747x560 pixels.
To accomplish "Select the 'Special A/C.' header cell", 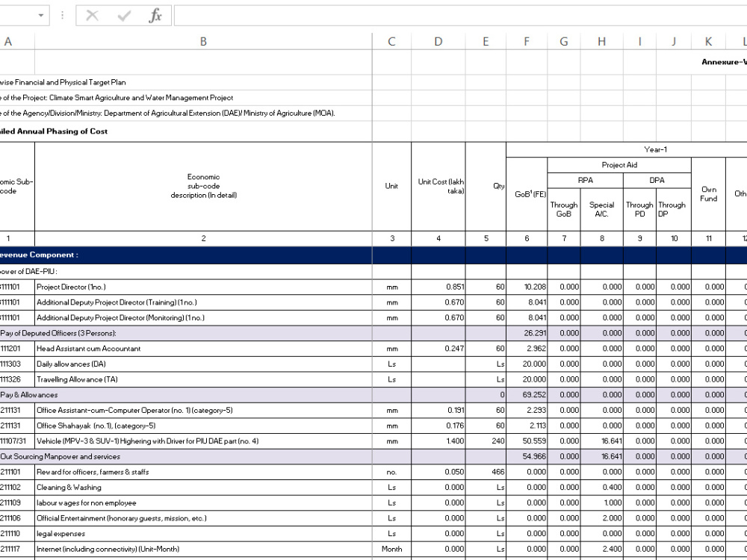I will click(x=601, y=210).
